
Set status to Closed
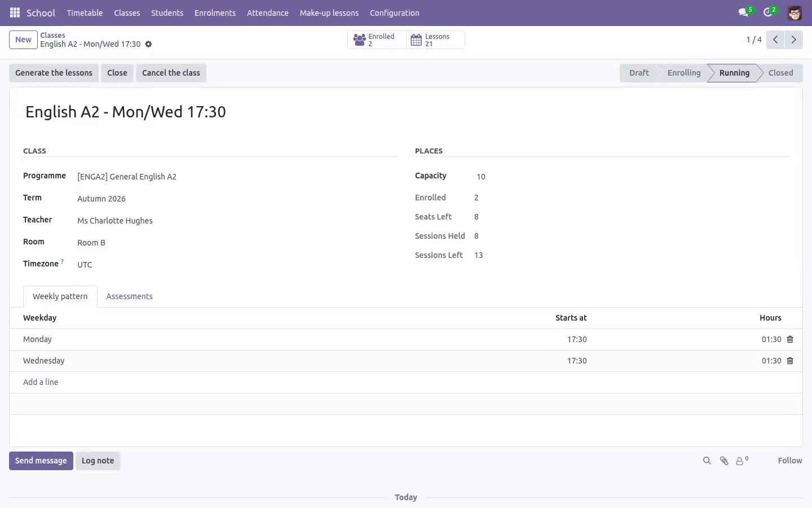[780, 73]
